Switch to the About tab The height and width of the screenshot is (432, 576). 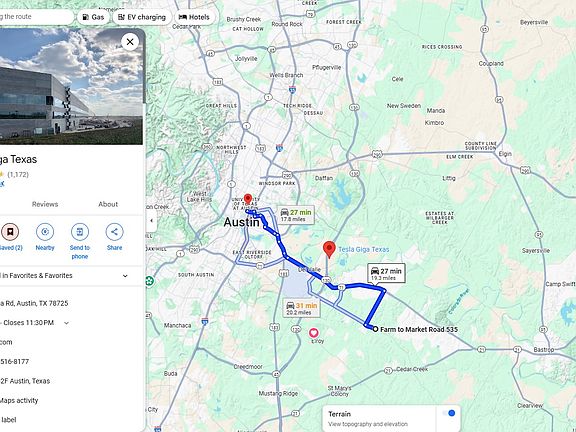[x=108, y=204]
